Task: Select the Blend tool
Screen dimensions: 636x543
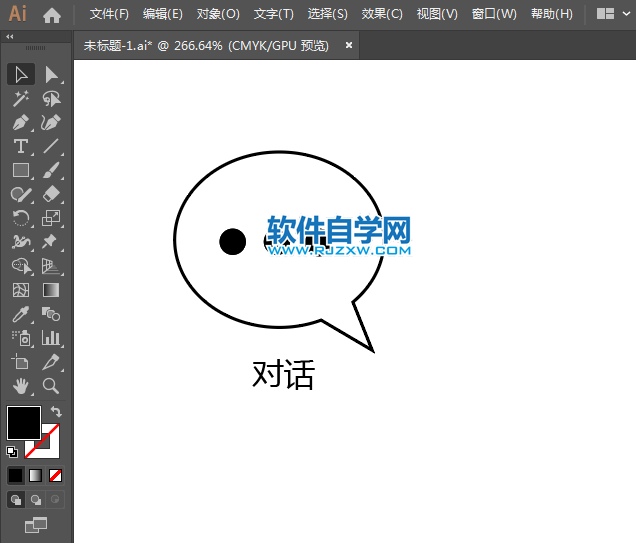Action: [51, 314]
